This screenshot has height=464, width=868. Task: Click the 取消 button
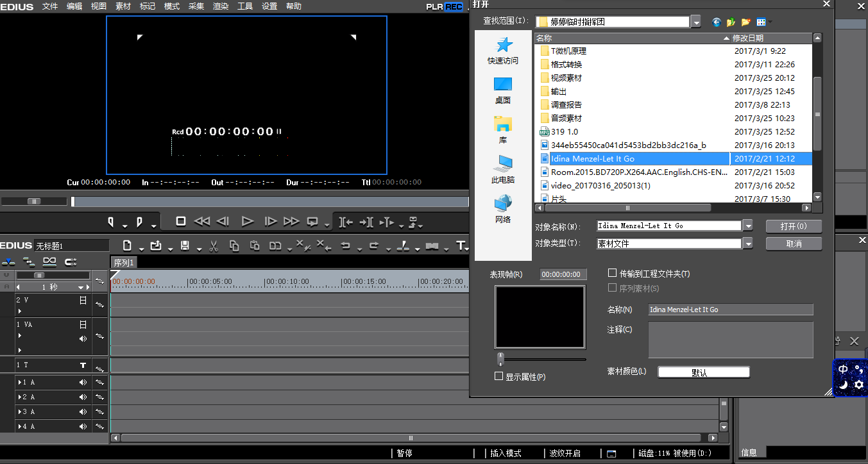pos(794,244)
